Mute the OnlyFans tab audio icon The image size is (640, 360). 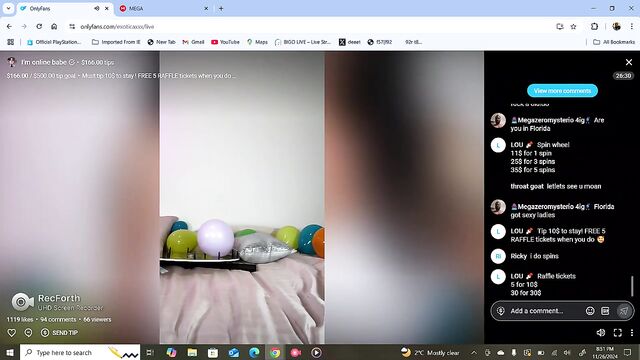click(97, 8)
